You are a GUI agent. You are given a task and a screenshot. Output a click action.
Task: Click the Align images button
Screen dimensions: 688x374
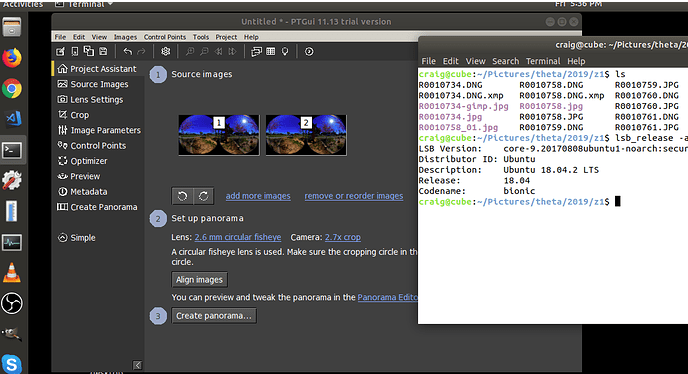click(199, 280)
